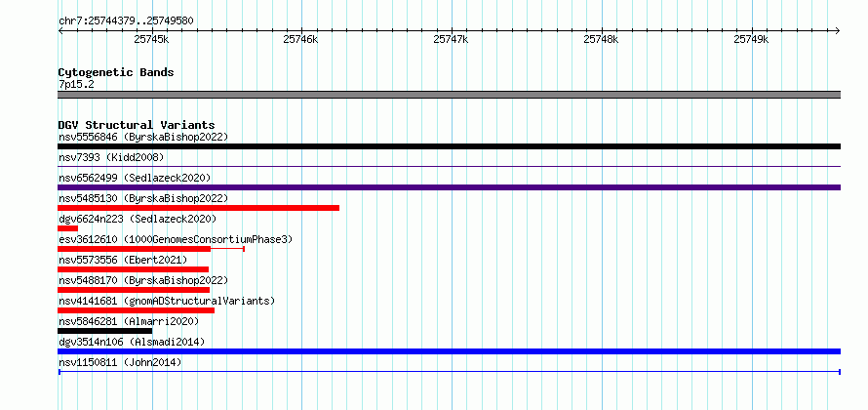Image resolution: width=868 pixels, height=410 pixels.
Task: Open variant label esv3612610 (1000GenomesConsortiumPhase3)
Action: point(176,239)
